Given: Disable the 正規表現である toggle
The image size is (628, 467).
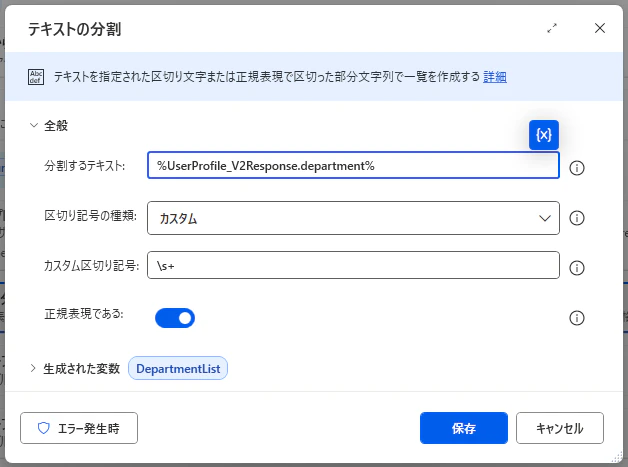Looking at the screenshot, I should point(175,318).
